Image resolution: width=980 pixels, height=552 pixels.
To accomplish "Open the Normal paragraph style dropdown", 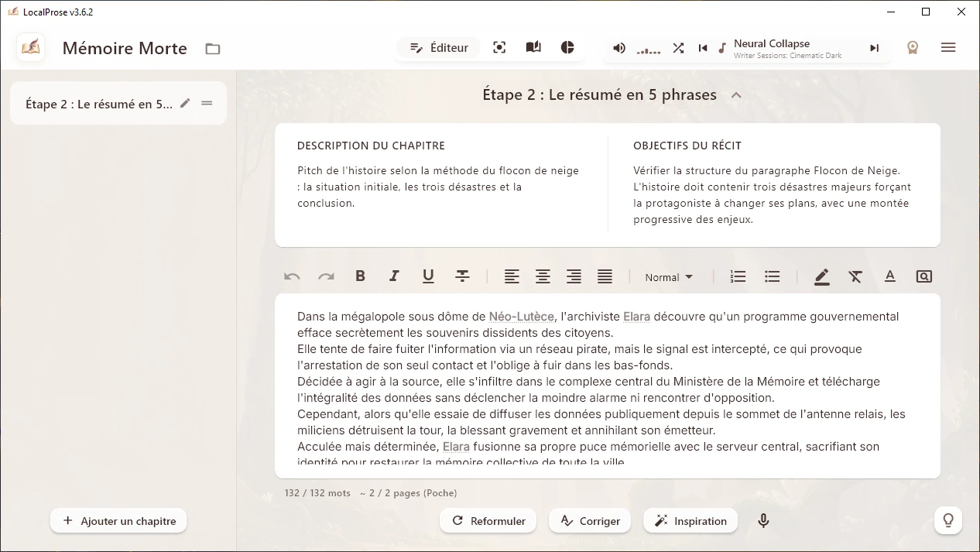I will pyautogui.click(x=669, y=277).
